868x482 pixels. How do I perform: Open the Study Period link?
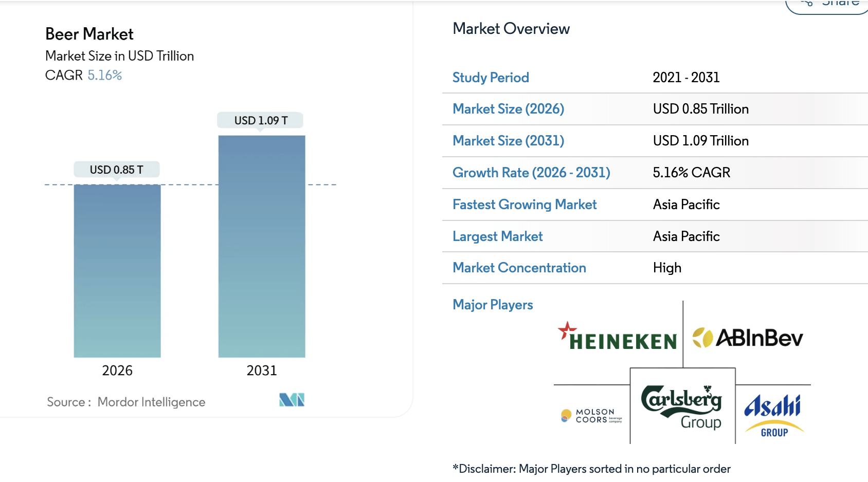(x=491, y=78)
